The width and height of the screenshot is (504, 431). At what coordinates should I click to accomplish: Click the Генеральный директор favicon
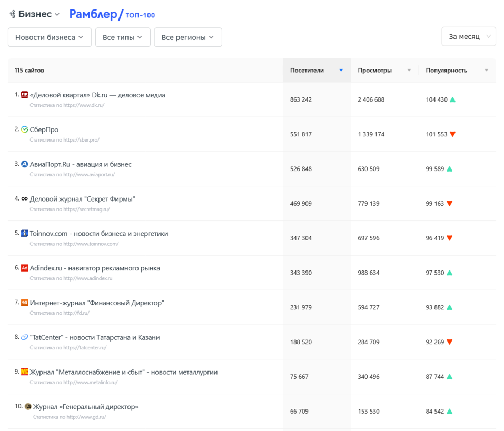pyautogui.click(x=28, y=407)
